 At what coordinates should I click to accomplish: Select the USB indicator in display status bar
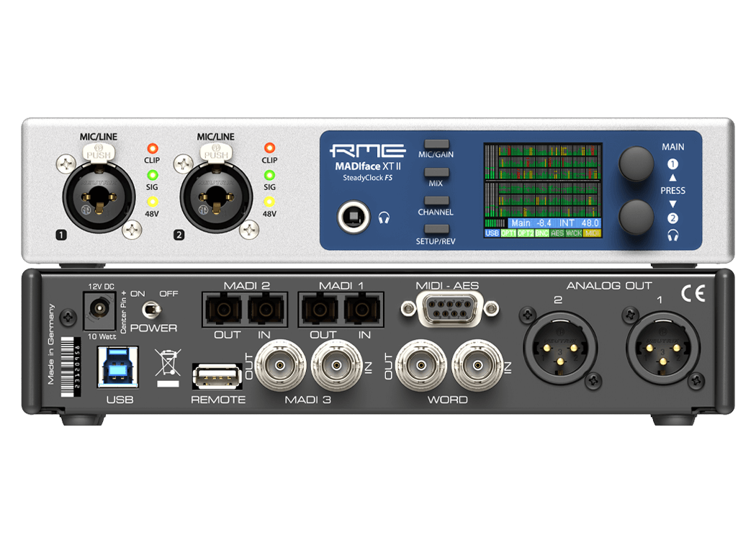click(x=492, y=233)
